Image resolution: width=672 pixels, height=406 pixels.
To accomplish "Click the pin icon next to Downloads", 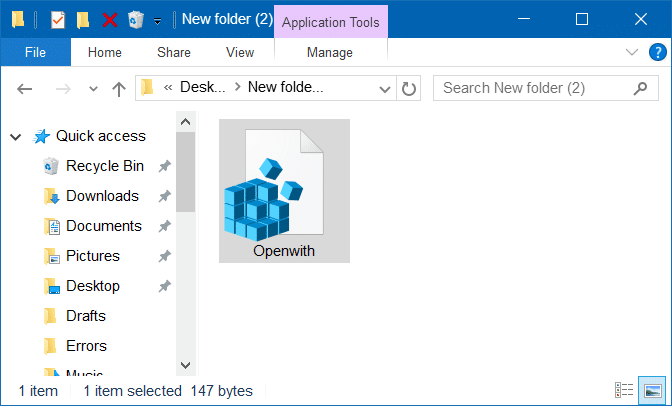I will pos(165,196).
